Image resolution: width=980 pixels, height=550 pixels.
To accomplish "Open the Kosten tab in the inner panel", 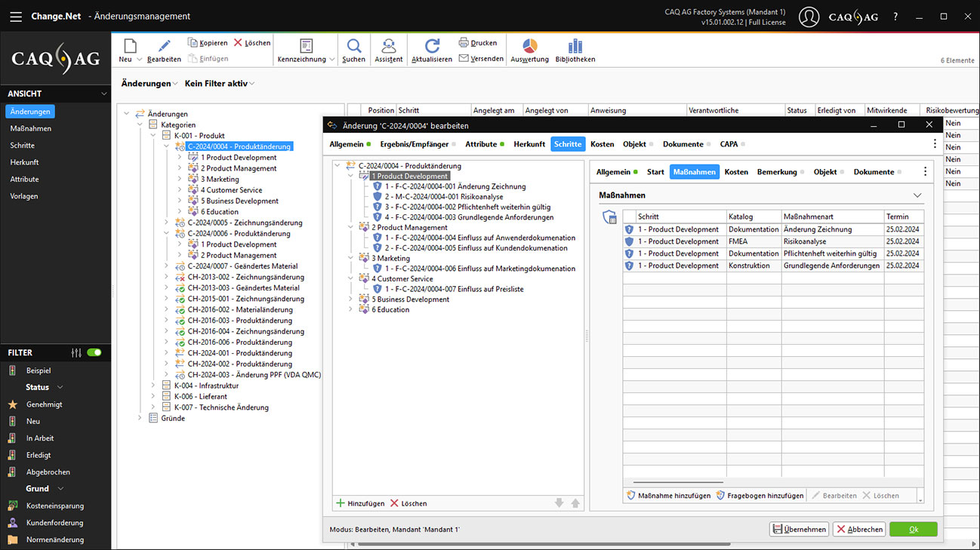I will tap(738, 171).
